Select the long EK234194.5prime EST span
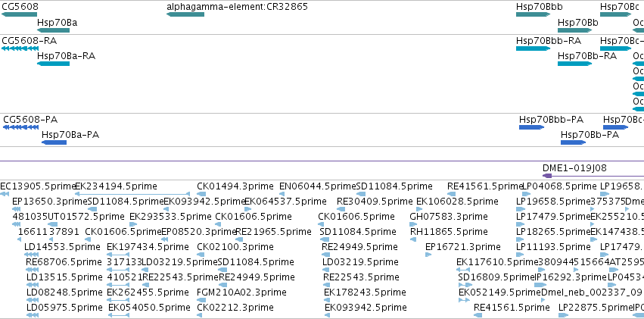The image size is (644, 319). click(132, 194)
